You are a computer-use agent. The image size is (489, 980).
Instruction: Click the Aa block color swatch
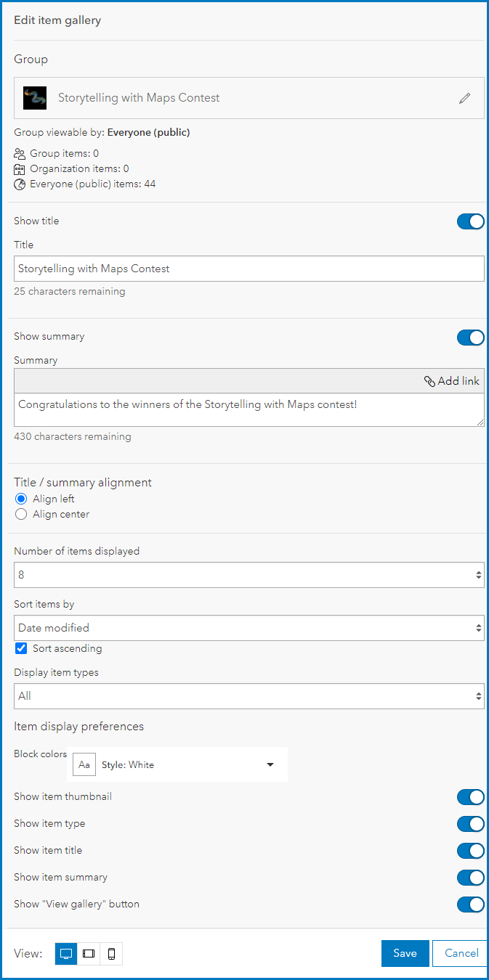(x=84, y=764)
